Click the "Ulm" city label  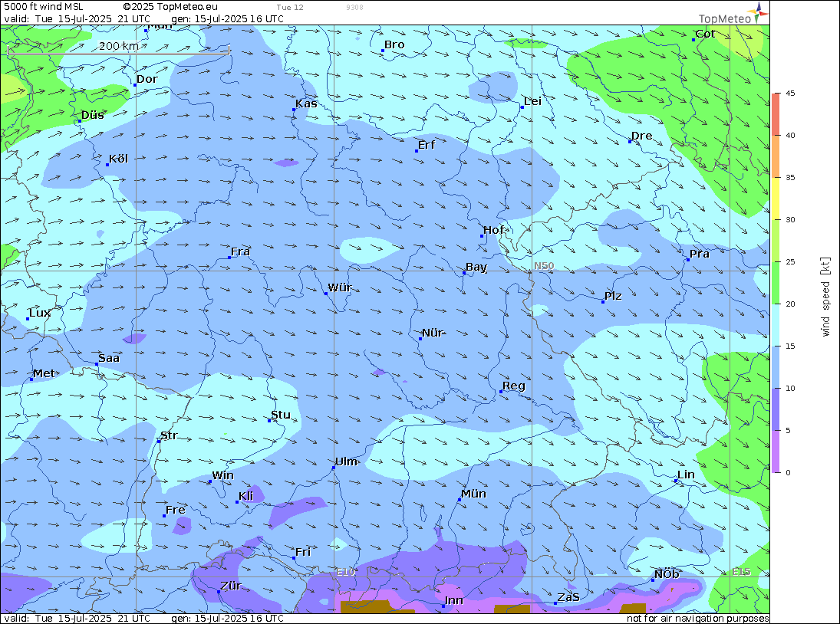(346, 461)
